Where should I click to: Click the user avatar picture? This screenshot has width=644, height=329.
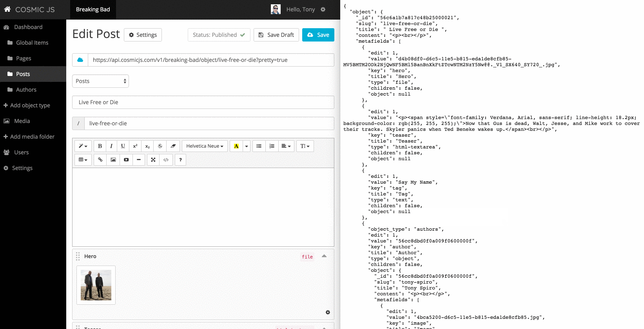click(276, 9)
